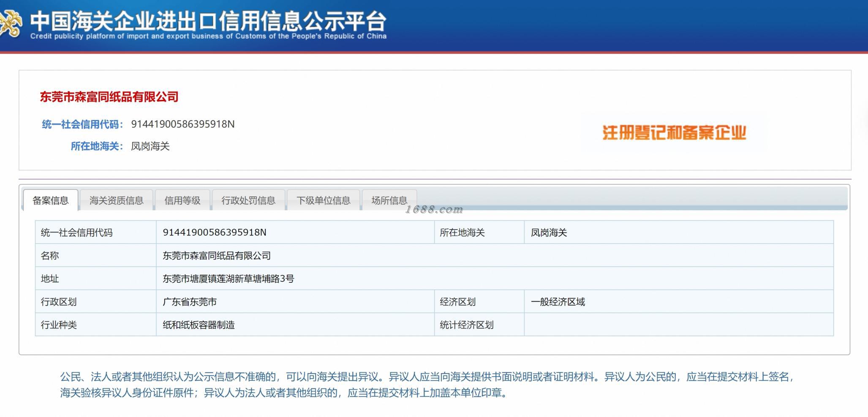Click 凤岗海关 value in the table

549,233
